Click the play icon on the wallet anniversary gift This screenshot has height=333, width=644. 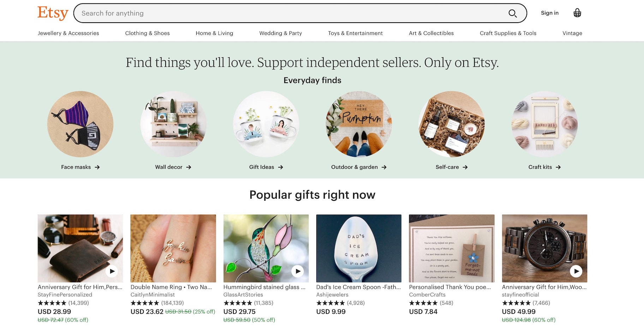(112, 271)
